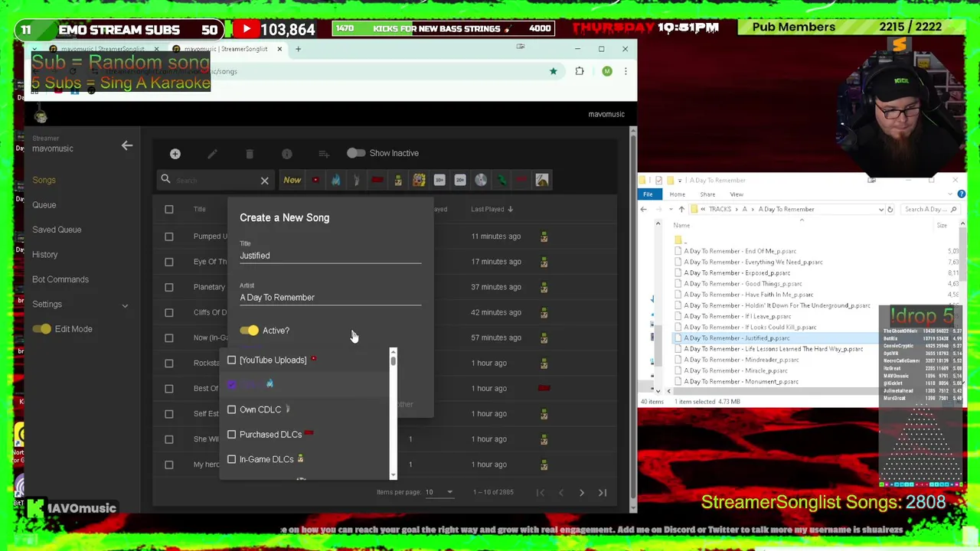Jump to the last page of songs
980x551 pixels.
click(x=603, y=493)
